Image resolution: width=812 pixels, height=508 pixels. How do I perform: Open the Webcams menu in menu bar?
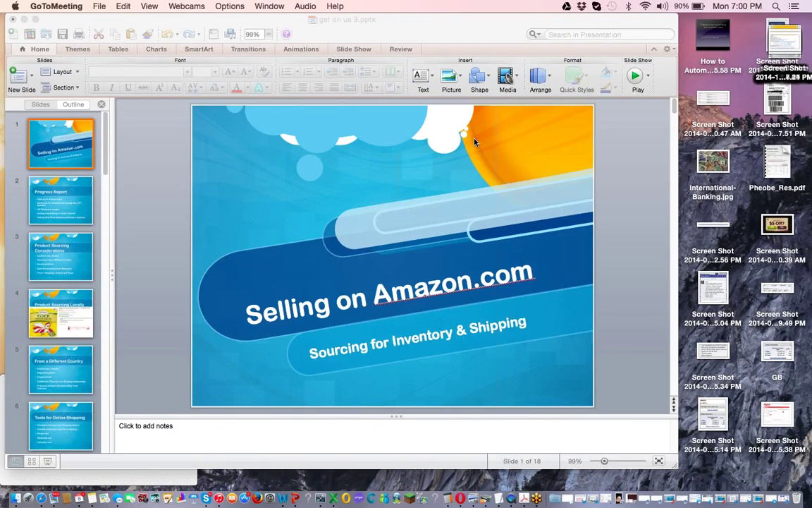click(x=186, y=6)
